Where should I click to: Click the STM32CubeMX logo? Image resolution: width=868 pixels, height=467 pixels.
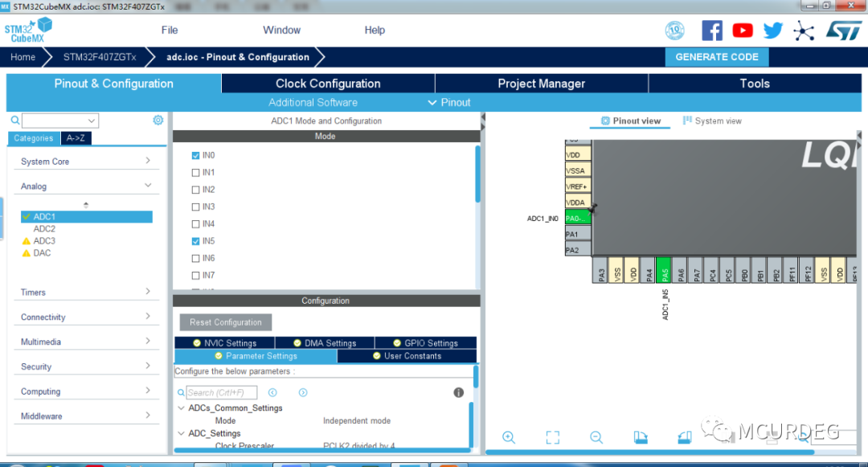click(x=29, y=31)
